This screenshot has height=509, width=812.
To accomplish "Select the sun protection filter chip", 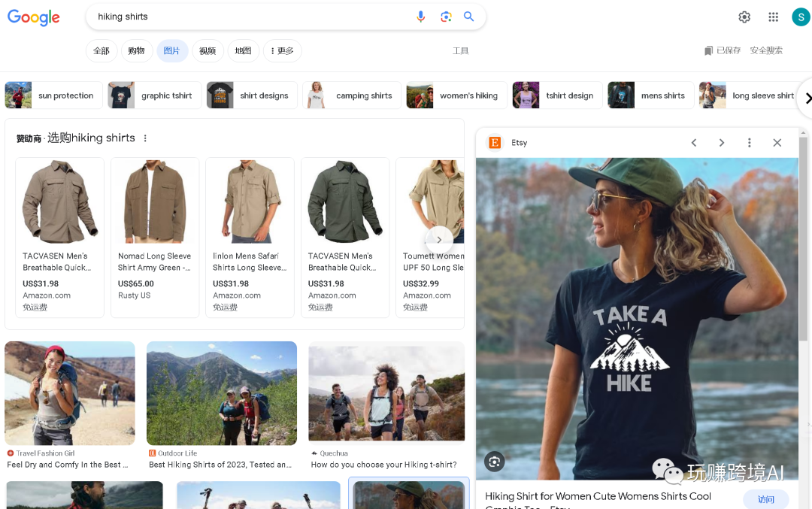I will click(x=53, y=95).
